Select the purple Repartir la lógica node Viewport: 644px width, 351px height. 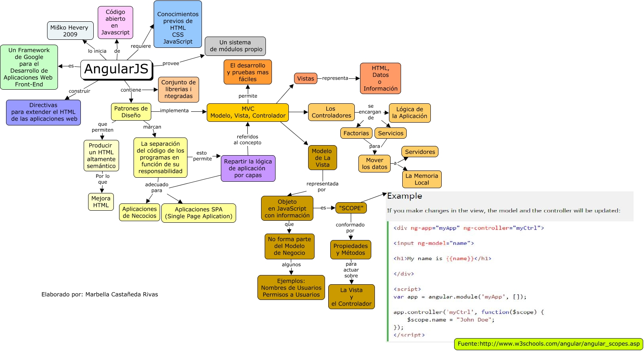point(248,168)
